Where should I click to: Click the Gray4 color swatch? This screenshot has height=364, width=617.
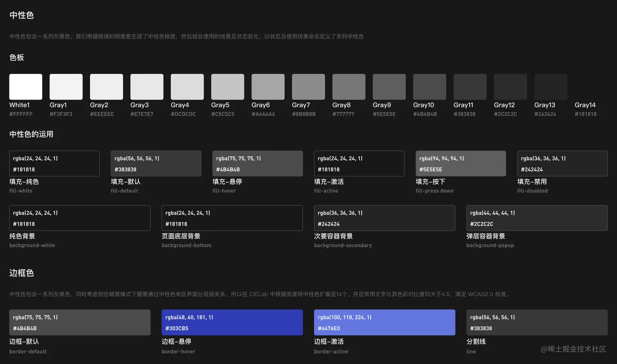pos(187,87)
